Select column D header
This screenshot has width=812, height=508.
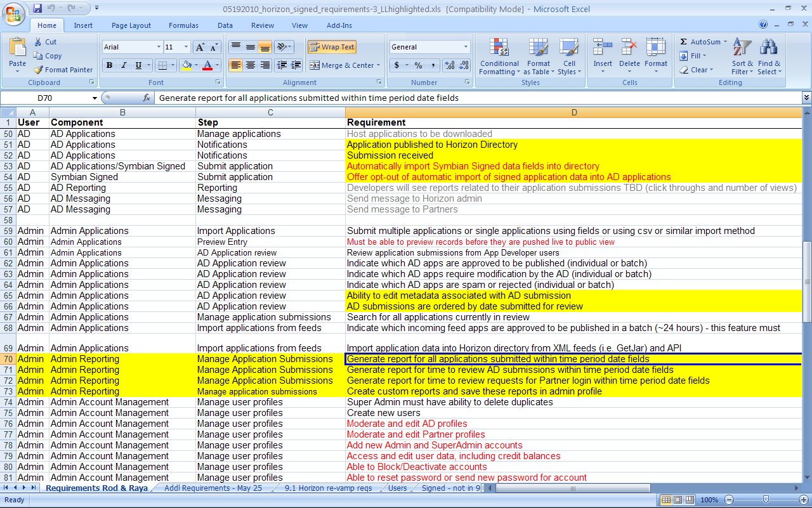(x=573, y=112)
